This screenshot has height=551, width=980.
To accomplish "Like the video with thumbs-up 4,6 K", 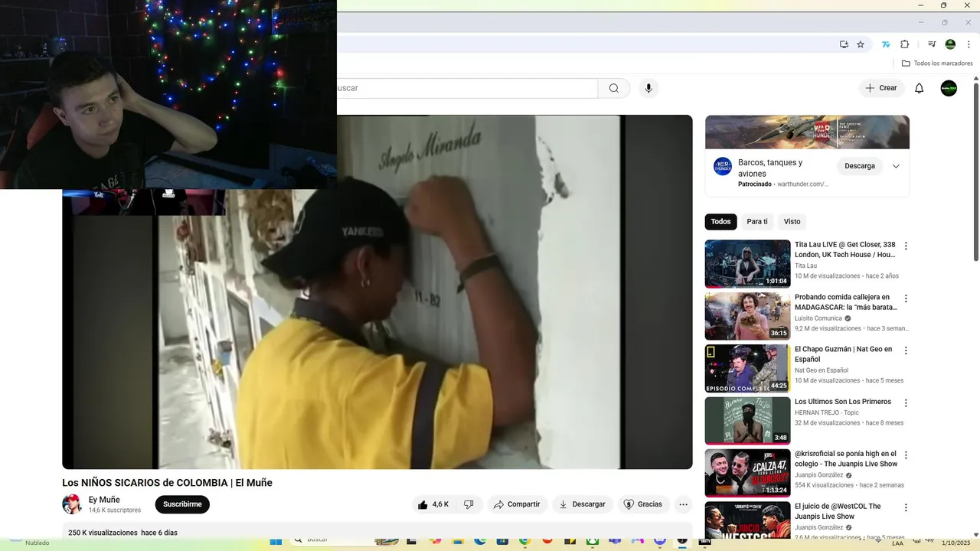I will pyautogui.click(x=433, y=504).
